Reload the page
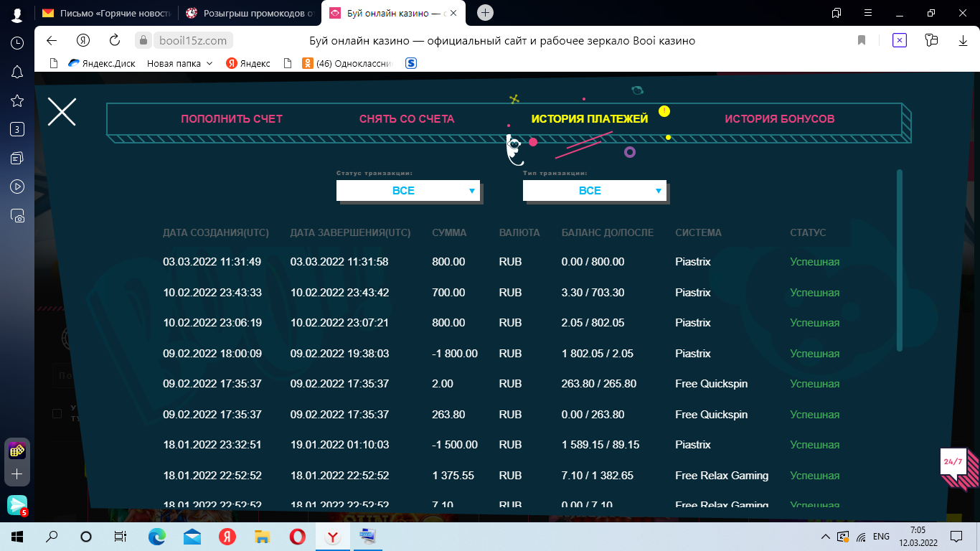 point(115,41)
